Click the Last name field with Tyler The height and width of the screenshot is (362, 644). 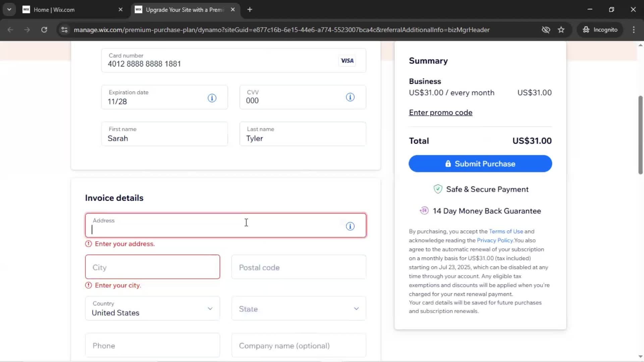click(x=303, y=134)
